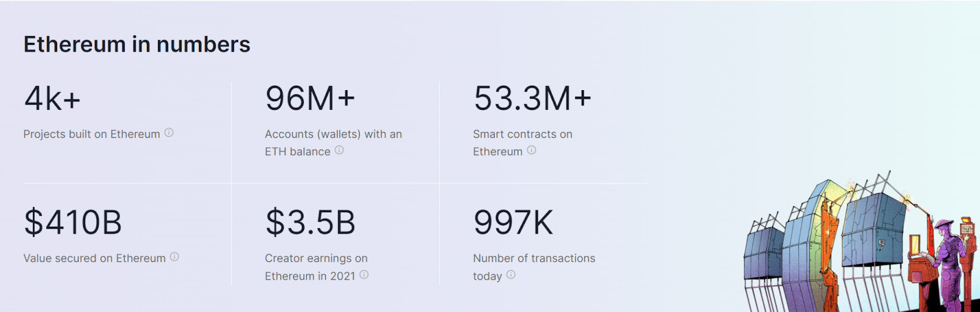This screenshot has width=980, height=312.
Task: Select the Value secured on Ethereum label
Action: click(94, 259)
